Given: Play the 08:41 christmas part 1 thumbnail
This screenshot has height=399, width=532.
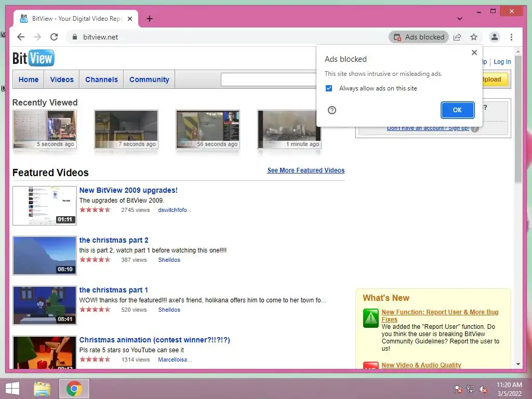Looking at the screenshot, I should coord(45,305).
